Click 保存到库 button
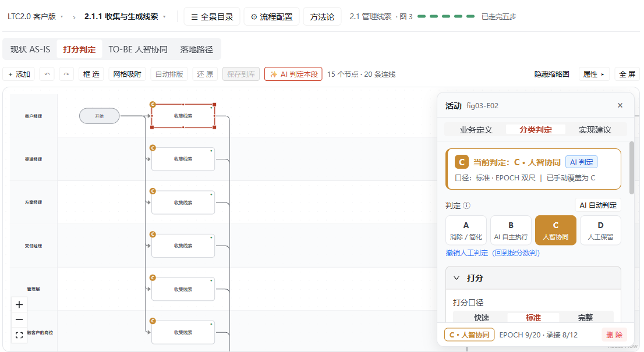 coord(241,74)
